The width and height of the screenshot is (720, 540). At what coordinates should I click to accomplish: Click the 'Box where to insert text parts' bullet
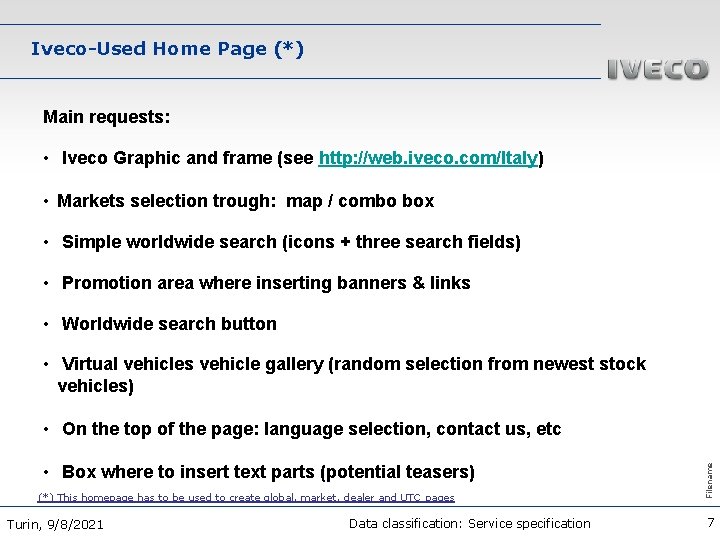[x=268, y=472]
